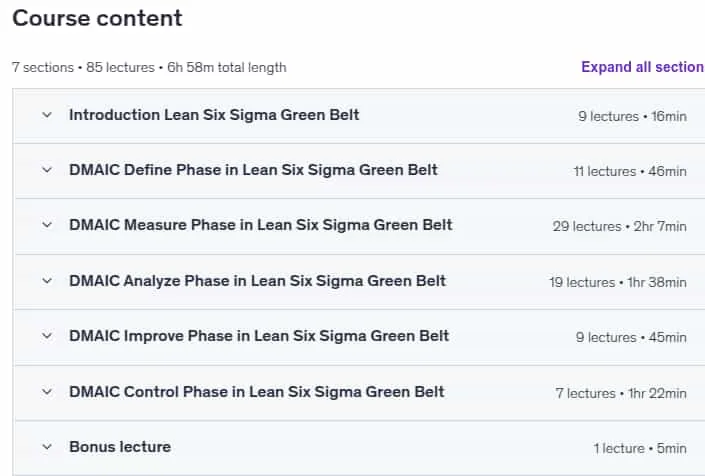Click the 19 lectures 1hr 38min label
The image size is (705, 476).
618,282
